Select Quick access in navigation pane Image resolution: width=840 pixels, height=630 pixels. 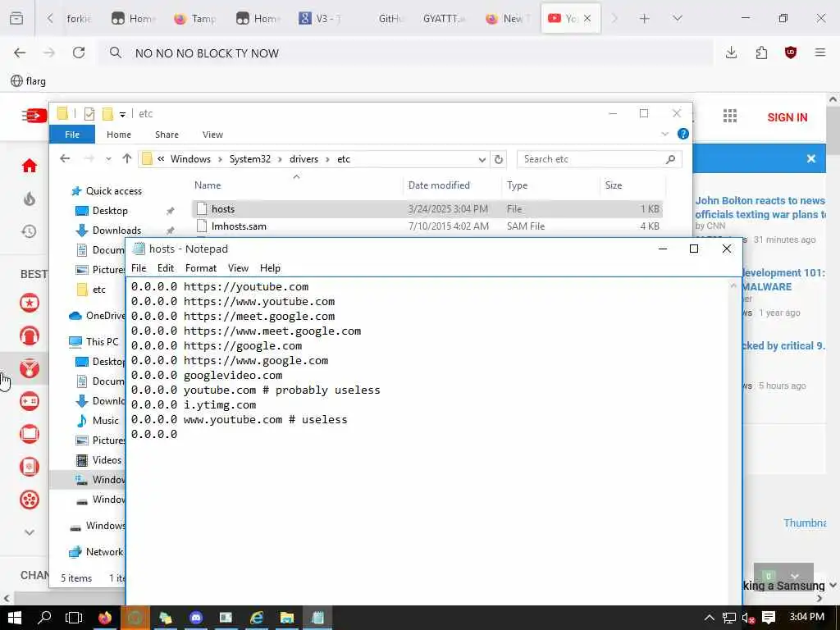click(113, 190)
